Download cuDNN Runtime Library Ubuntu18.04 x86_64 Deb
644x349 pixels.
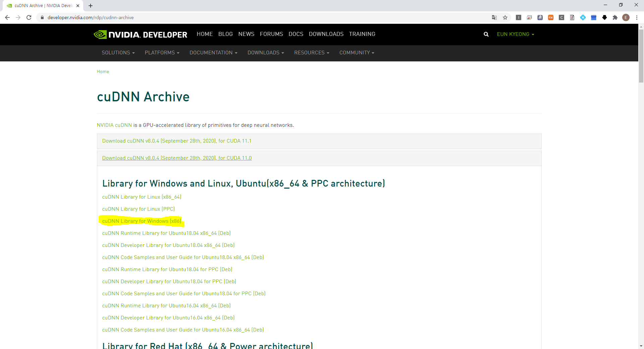pyautogui.click(x=166, y=233)
